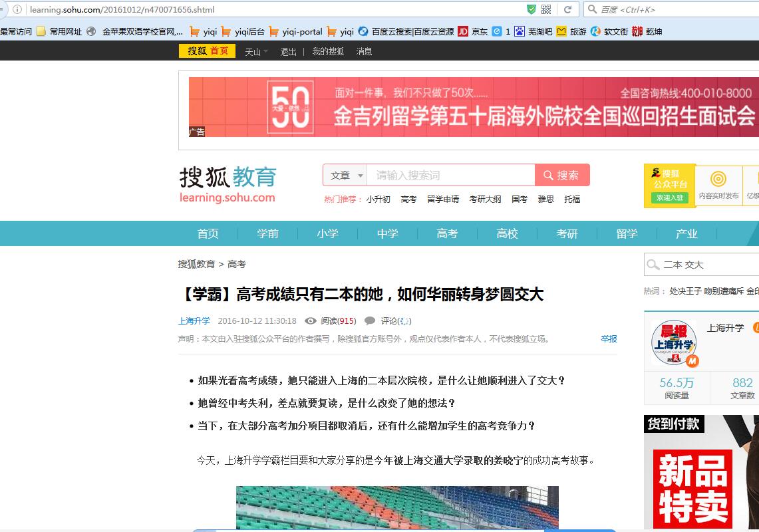The width and height of the screenshot is (759, 532).
Task: Expand the 文章 search type dropdown
Action: 347,176
